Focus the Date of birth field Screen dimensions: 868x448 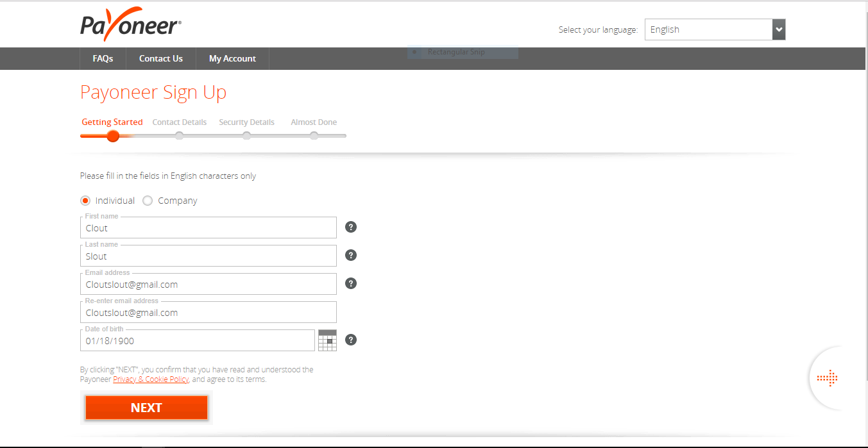(x=198, y=340)
